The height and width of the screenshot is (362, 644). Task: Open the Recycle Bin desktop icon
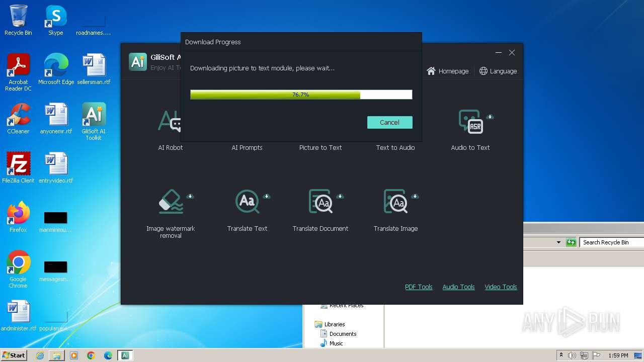pyautogui.click(x=18, y=21)
